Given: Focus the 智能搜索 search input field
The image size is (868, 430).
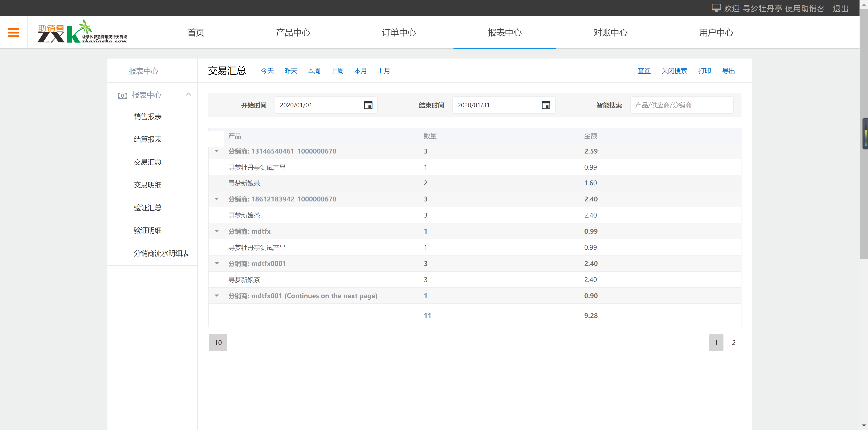Looking at the screenshot, I should tap(681, 105).
